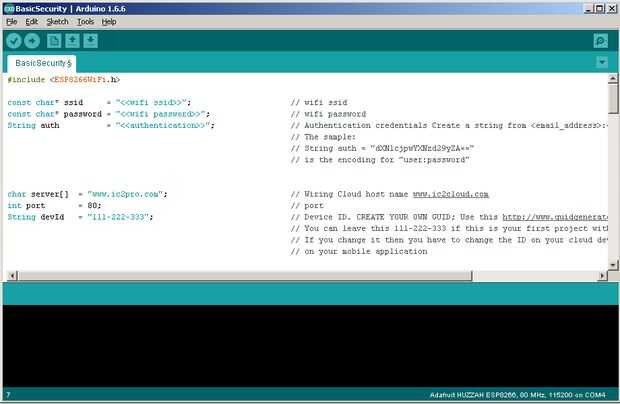Viewport: 620px width, 404px height.
Task: Click the "// wifi password" comment
Action: point(329,114)
